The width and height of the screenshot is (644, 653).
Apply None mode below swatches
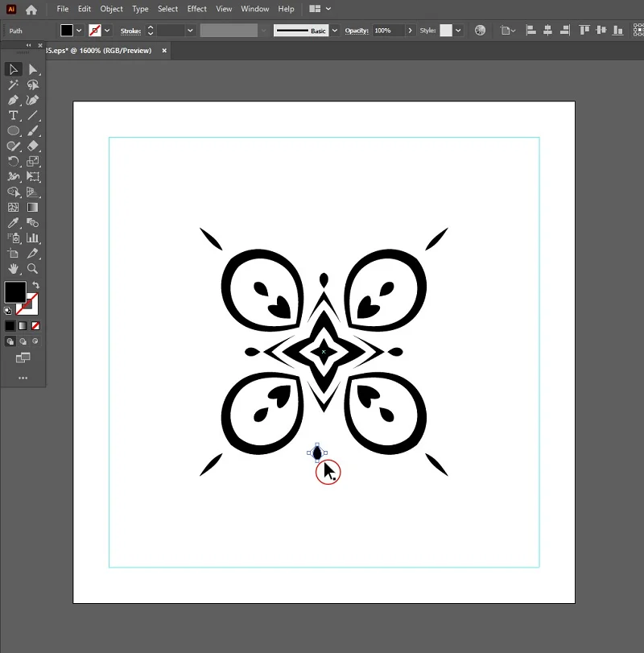[x=35, y=325]
